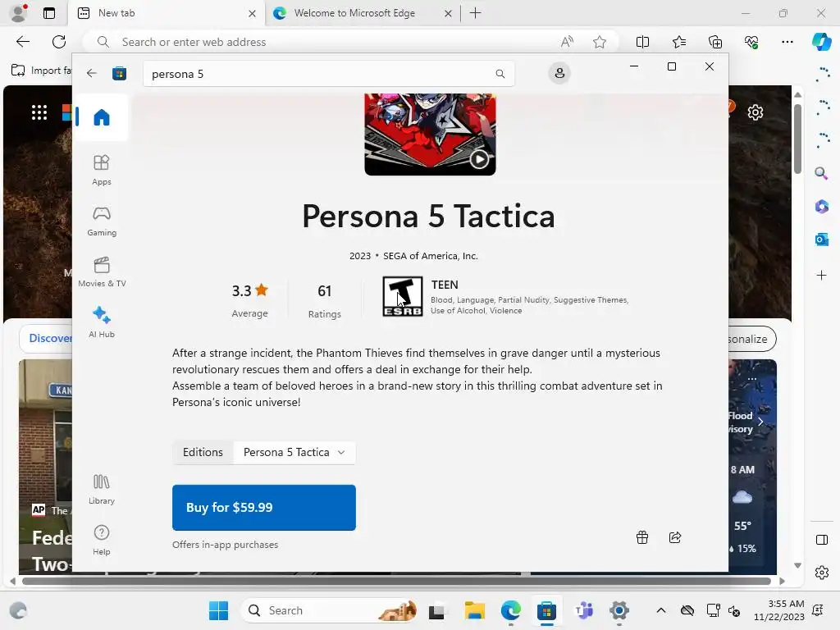Close the New tab in Edge
This screenshot has height=630, width=840.
[252, 13]
